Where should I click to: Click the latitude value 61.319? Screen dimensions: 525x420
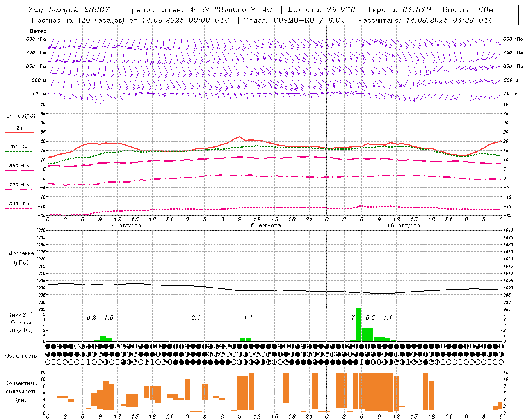[x=416, y=10]
